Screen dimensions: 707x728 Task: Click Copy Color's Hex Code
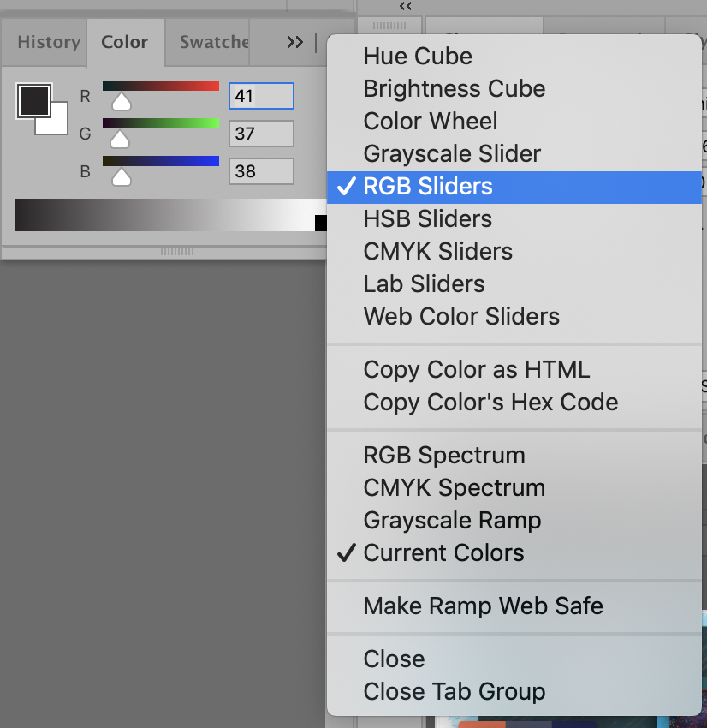point(490,403)
